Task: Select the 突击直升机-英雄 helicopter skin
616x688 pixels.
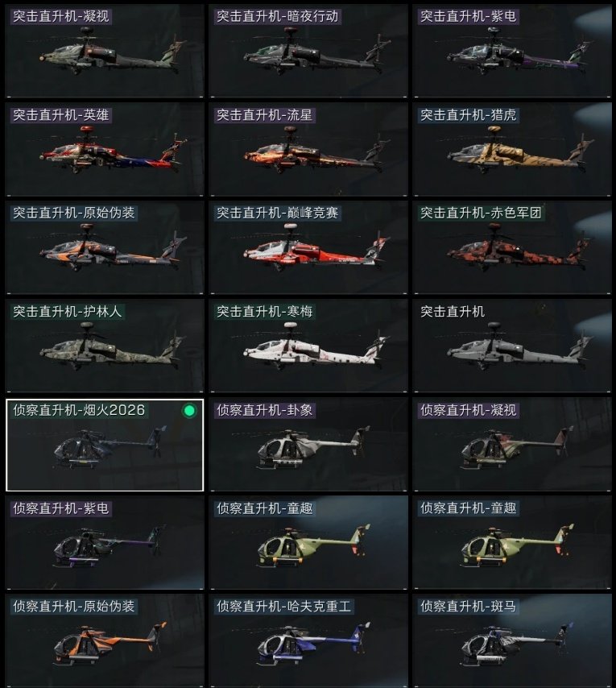Action: (x=105, y=149)
